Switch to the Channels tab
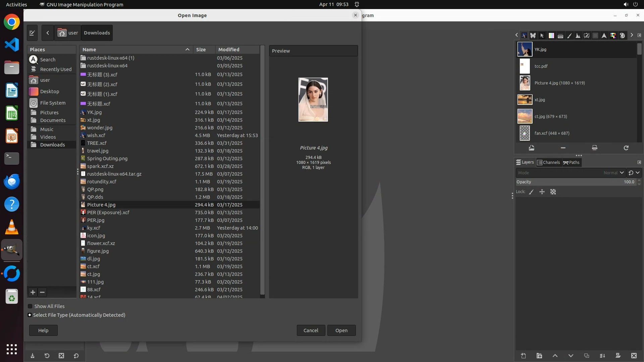The width and height of the screenshot is (644, 362). [549, 163]
